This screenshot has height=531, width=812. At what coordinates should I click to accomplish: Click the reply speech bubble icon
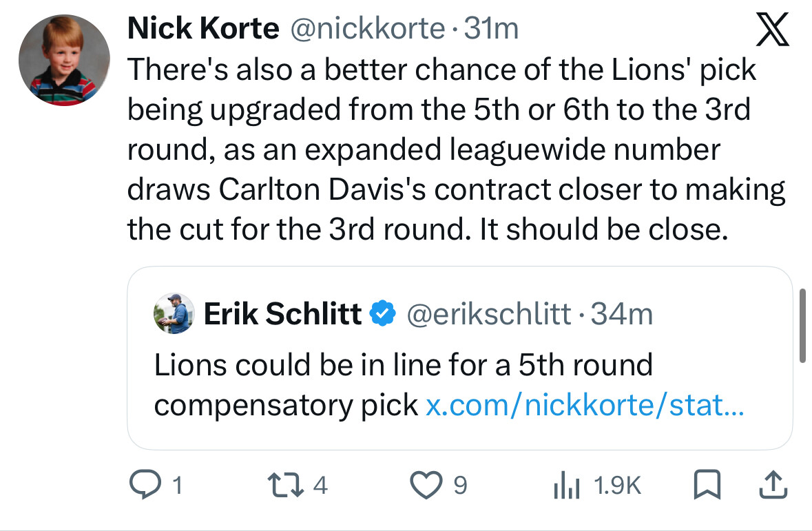click(143, 486)
